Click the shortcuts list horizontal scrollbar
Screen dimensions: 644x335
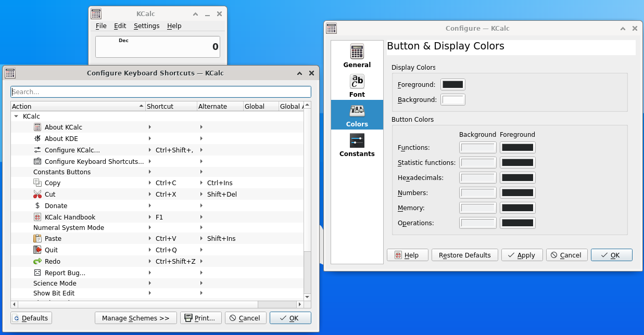pos(157,304)
